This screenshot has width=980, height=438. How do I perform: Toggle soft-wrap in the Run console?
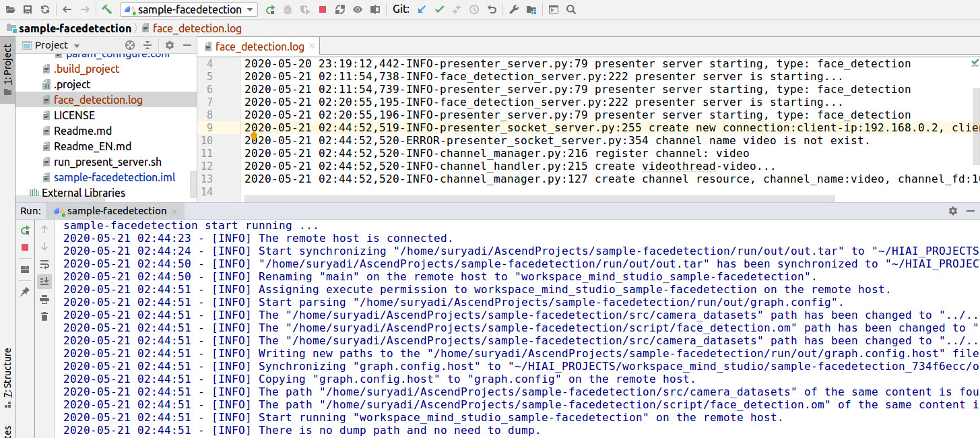point(44,264)
